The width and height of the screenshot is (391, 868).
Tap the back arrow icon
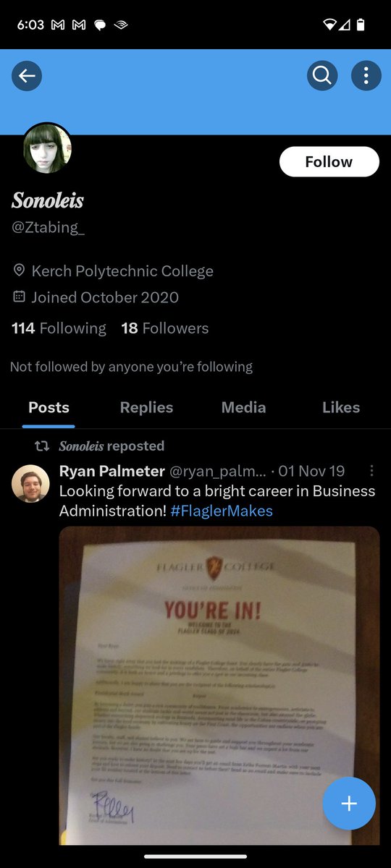click(x=27, y=75)
